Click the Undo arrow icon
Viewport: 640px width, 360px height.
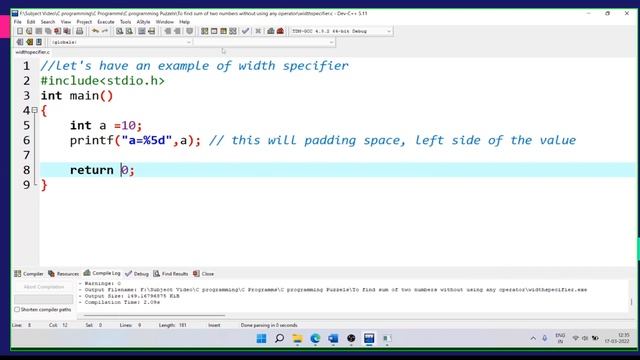tap(95, 31)
